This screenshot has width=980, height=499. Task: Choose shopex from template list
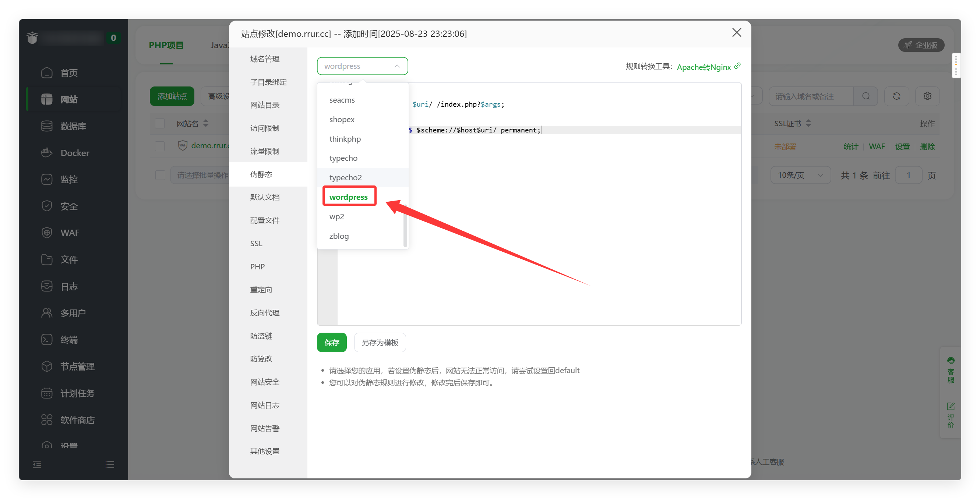(x=363, y=120)
